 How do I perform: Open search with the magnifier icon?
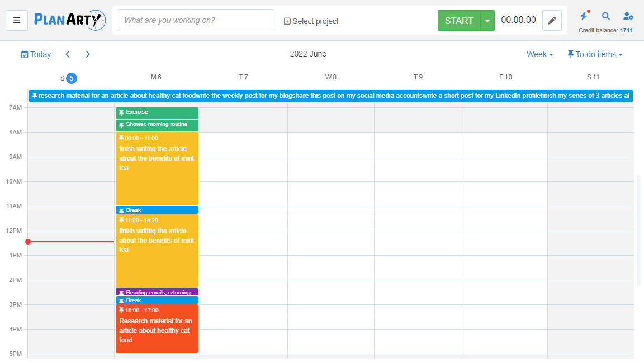606,16
